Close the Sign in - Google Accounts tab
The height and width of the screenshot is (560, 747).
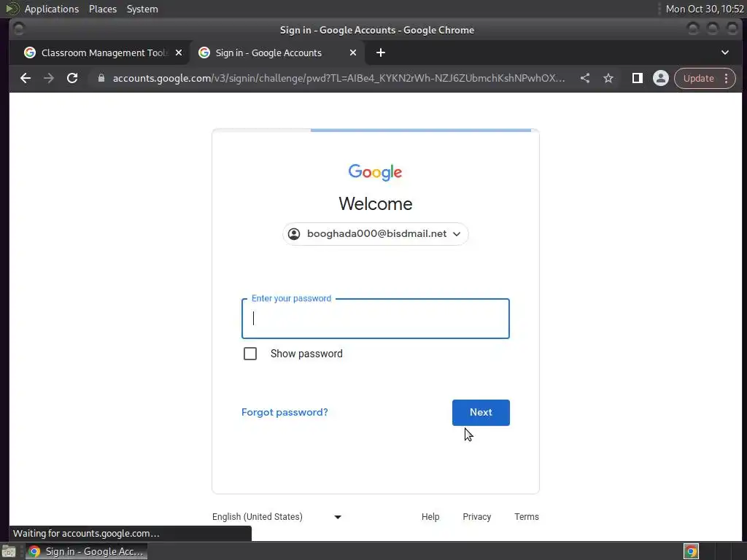(353, 52)
